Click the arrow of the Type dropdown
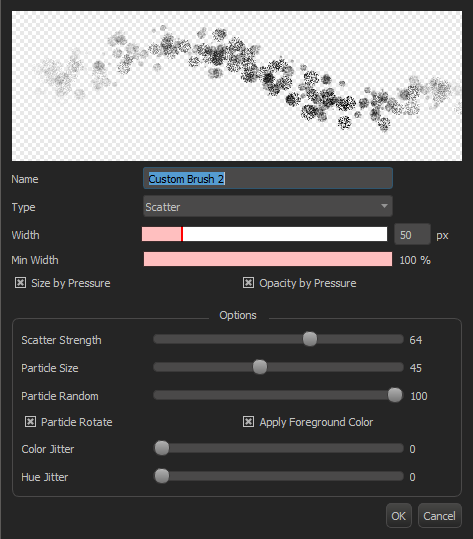This screenshot has width=473, height=539. click(x=384, y=206)
